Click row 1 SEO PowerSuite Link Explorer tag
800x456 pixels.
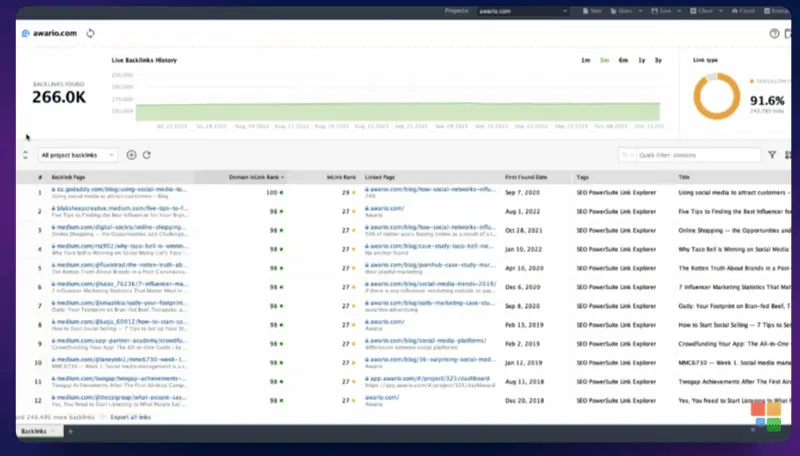tap(616, 193)
